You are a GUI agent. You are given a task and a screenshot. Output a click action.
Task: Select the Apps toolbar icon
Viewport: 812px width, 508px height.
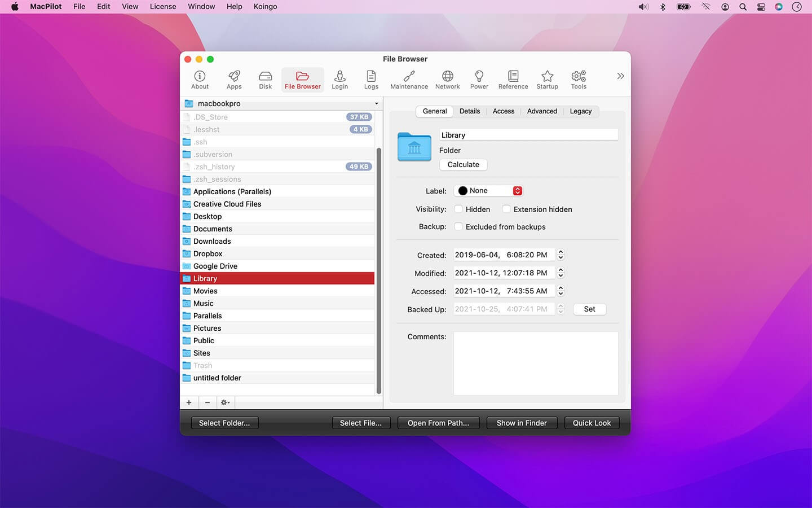coord(234,79)
